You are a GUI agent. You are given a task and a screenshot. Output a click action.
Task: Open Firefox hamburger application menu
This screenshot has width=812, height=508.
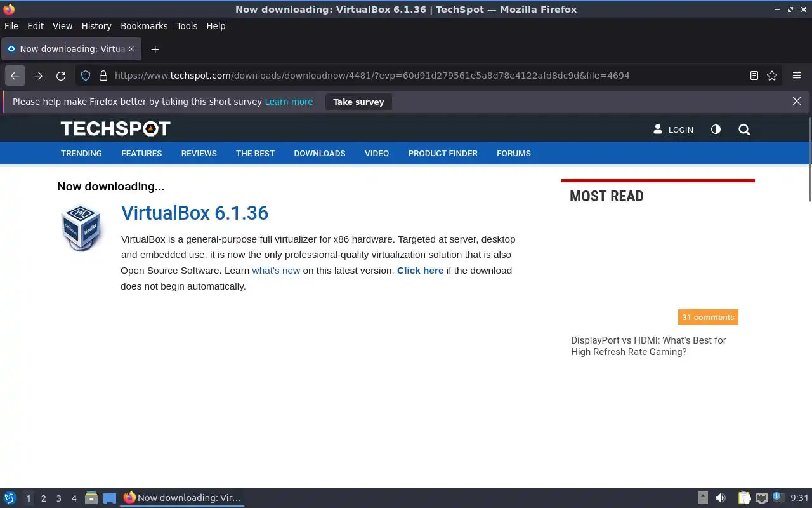[797, 76]
